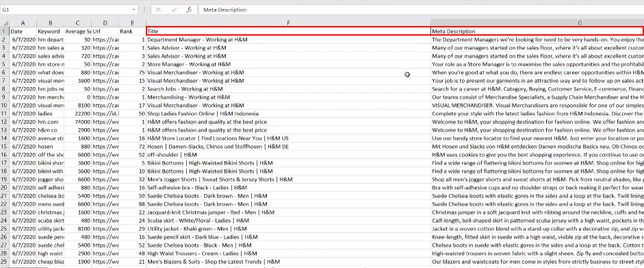Click the formula bar enter checkmark icon

(x=174, y=10)
